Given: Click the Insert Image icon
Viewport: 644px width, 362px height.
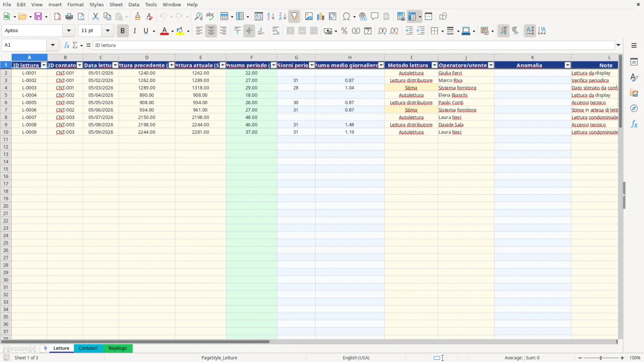Looking at the screenshot, I should [309, 17].
